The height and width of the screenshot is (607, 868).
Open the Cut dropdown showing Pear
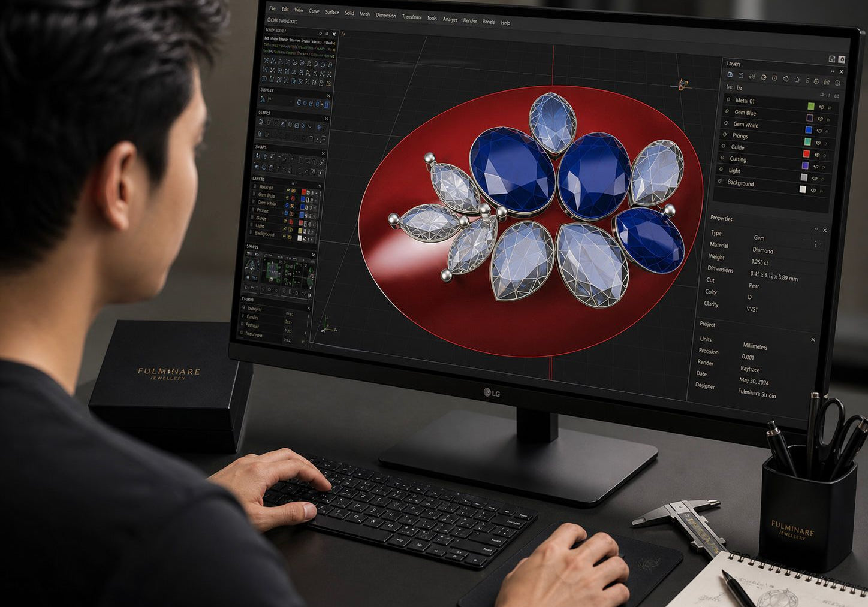754,286
